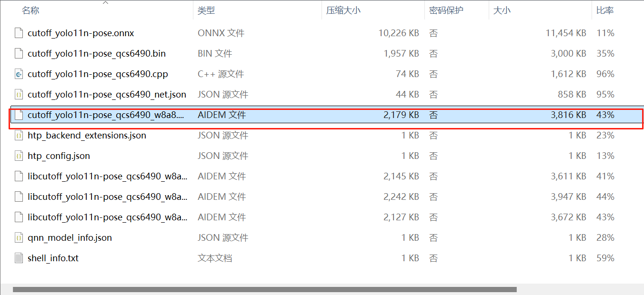Click the type cell 'ONNX 文件'
Screen dimensions: 644x295
(221, 33)
